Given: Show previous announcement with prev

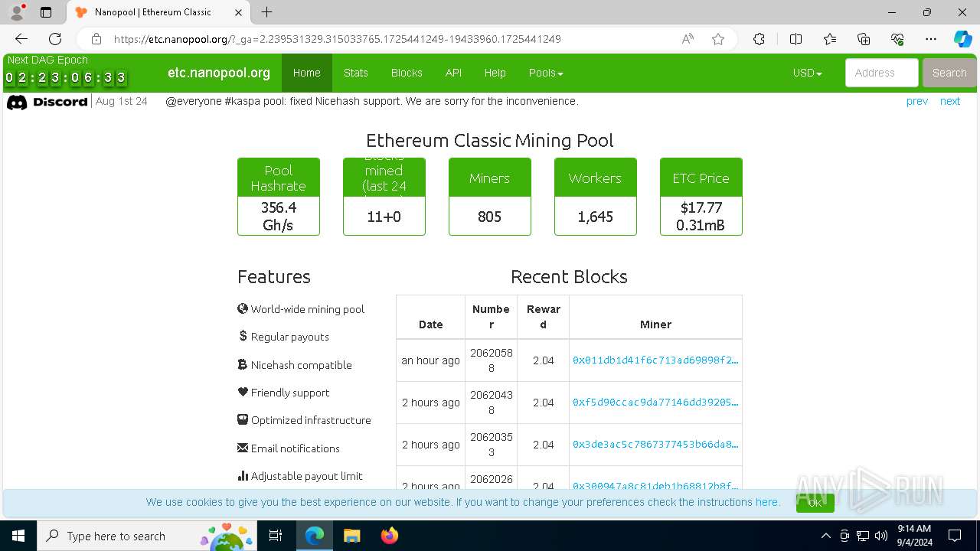Looking at the screenshot, I should [916, 101].
